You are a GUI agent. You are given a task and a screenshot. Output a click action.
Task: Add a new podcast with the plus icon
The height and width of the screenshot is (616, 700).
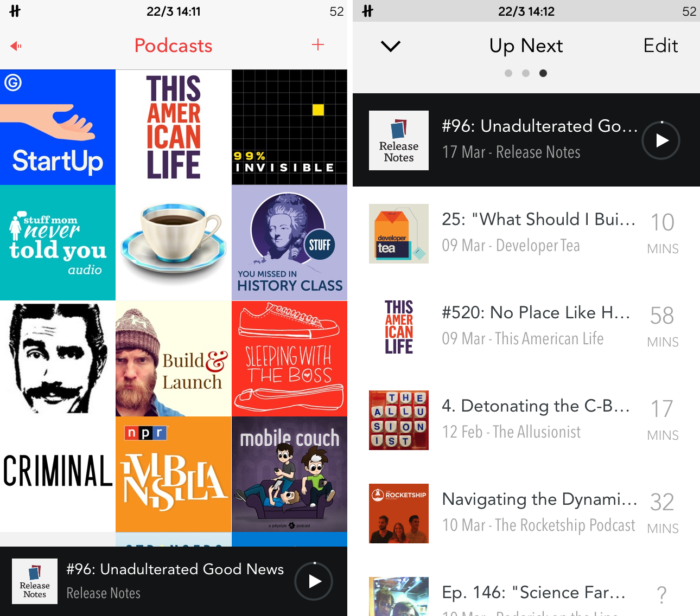click(x=318, y=46)
